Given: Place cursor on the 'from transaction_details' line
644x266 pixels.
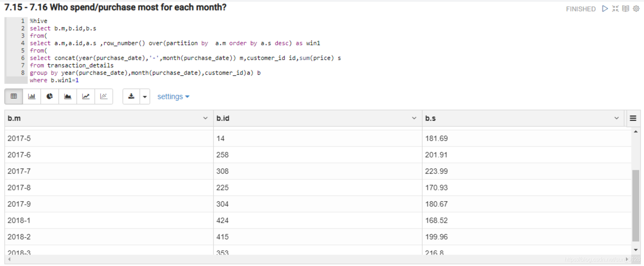Looking at the screenshot, I should tap(72, 65).
